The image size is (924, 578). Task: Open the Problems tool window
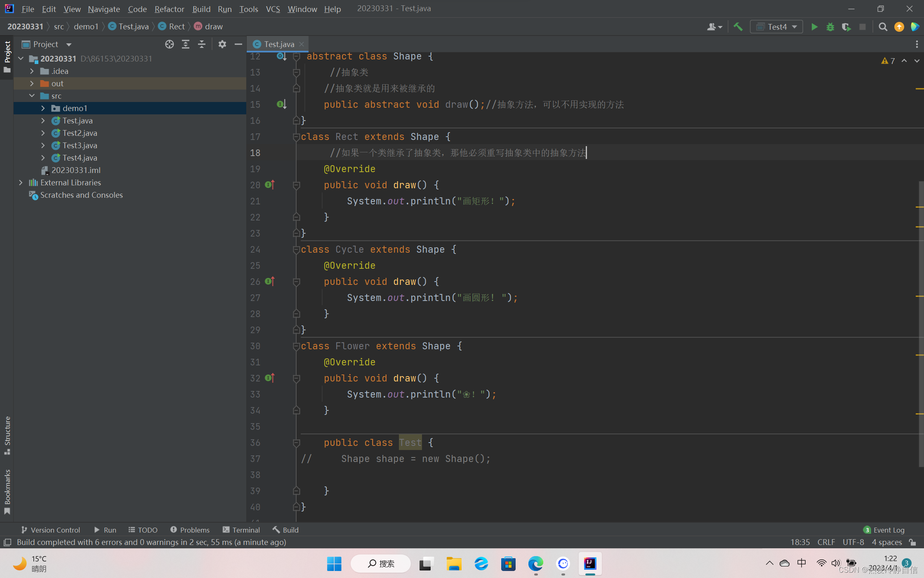pyautogui.click(x=190, y=530)
